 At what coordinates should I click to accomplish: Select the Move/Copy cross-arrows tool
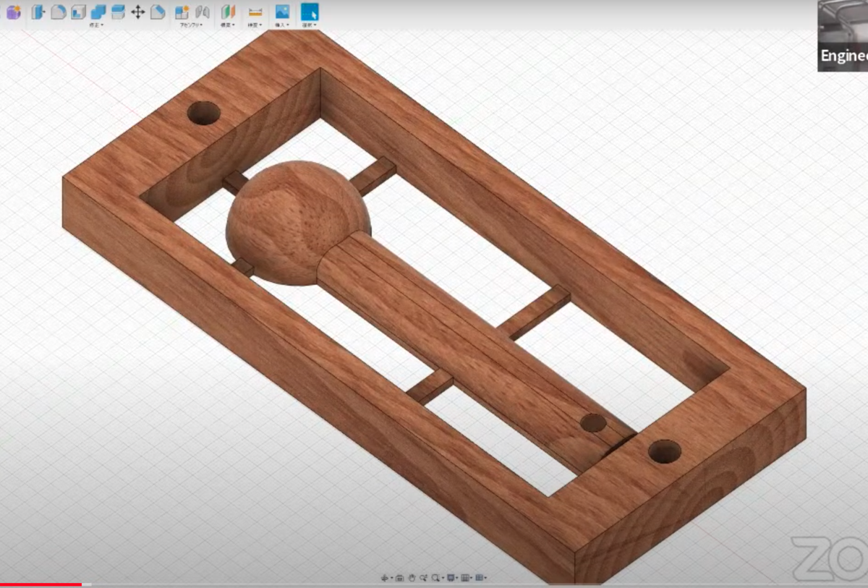137,12
